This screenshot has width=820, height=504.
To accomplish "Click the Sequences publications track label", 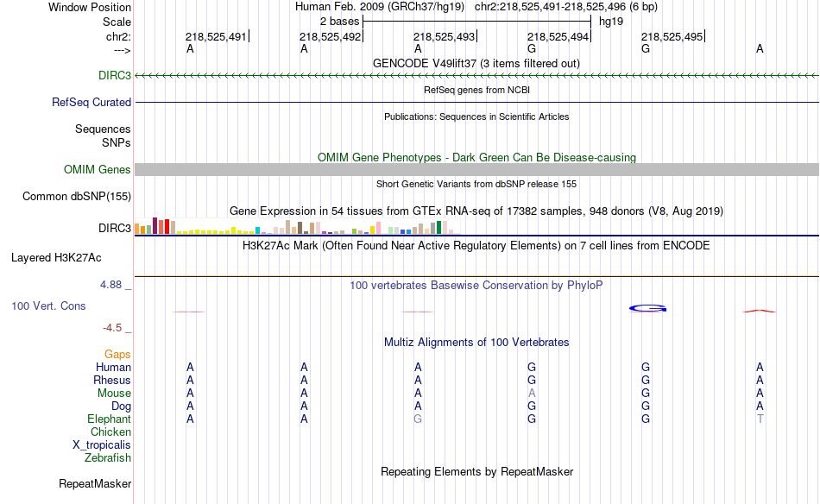I will (x=103, y=129).
